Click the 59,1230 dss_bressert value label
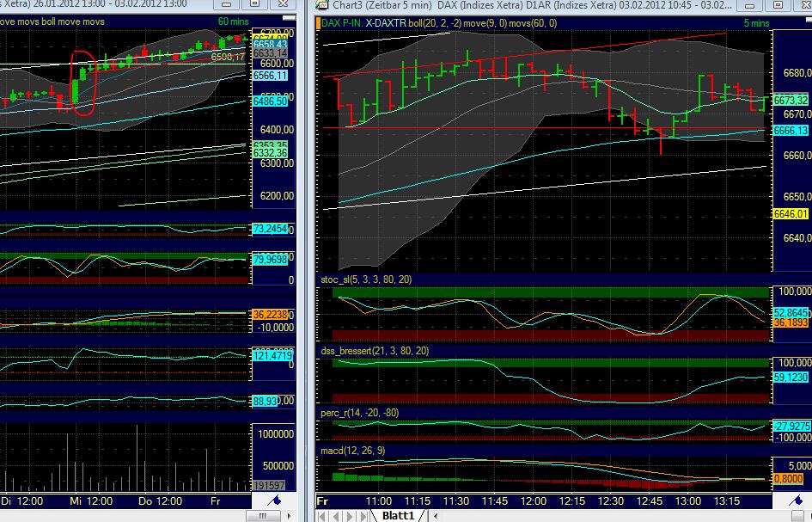Screen dimensions: 812x522 coord(791,378)
